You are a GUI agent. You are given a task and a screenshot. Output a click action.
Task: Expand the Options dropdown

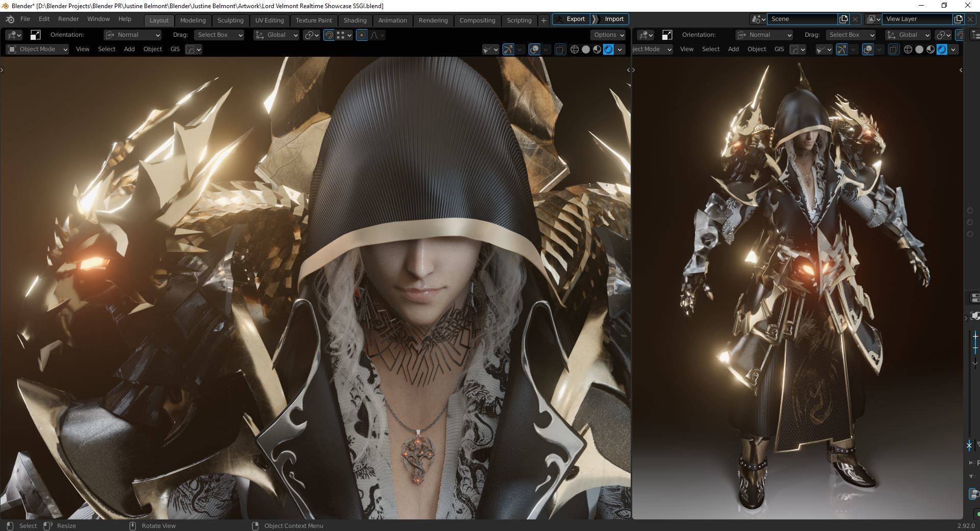tap(608, 35)
